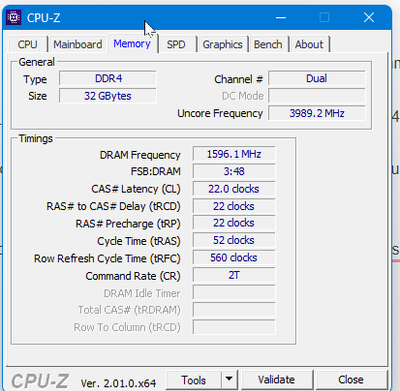Show the About tab

[309, 44]
